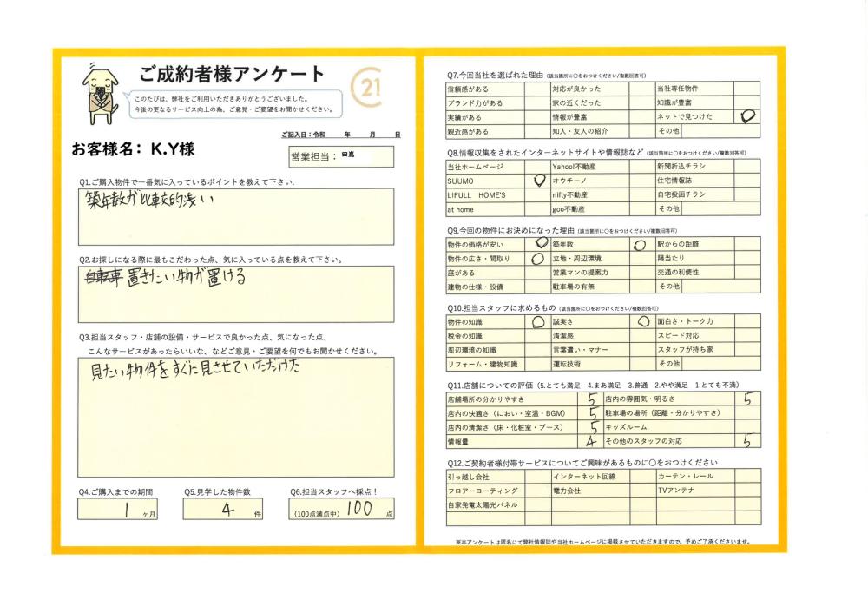
Task: Check the box next to 信頼感がある
Action: pyautogui.click(x=537, y=89)
